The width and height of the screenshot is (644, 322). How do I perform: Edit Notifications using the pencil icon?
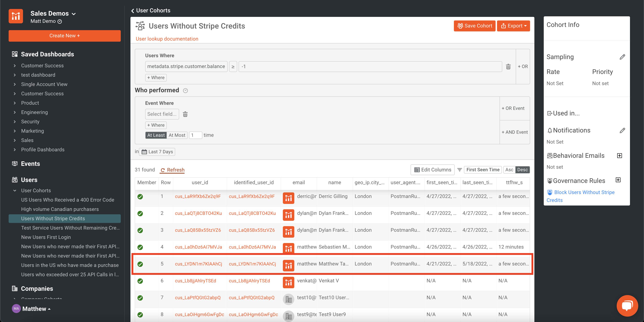[622, 130]
